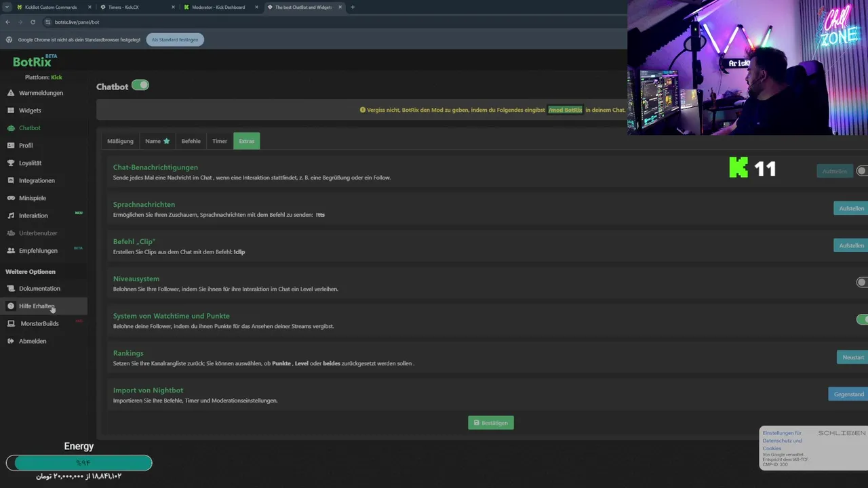This screenshot has width=868, height=488.
Task: Open Interaktion in the sidebar
Action: coord(33,216)
